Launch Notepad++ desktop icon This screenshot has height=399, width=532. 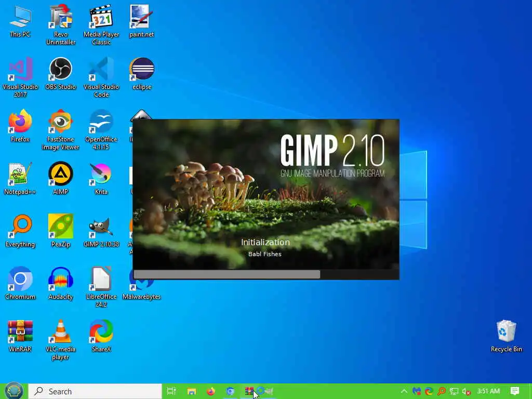[20, 179]
